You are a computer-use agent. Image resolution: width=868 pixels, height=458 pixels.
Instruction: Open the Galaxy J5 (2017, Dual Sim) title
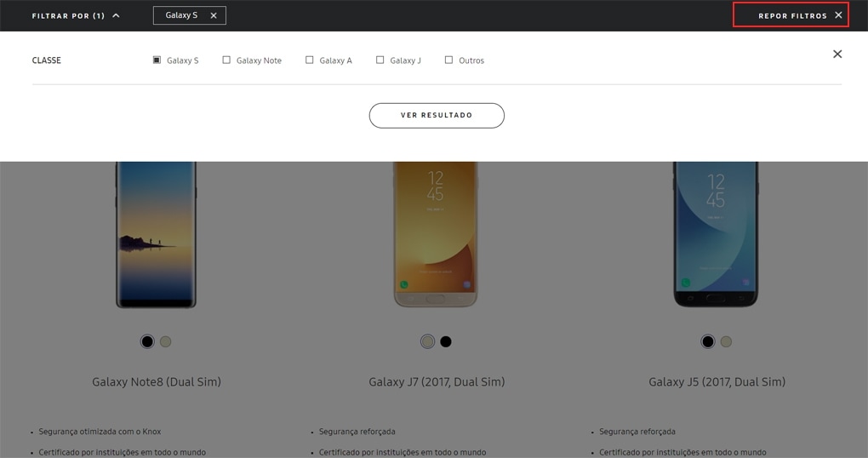click(x=717, y=381)
